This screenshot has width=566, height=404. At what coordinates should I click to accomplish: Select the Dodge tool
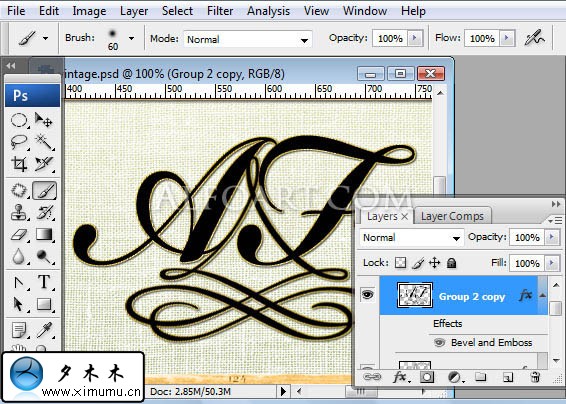pyautogui.click(x=44, y=257)
